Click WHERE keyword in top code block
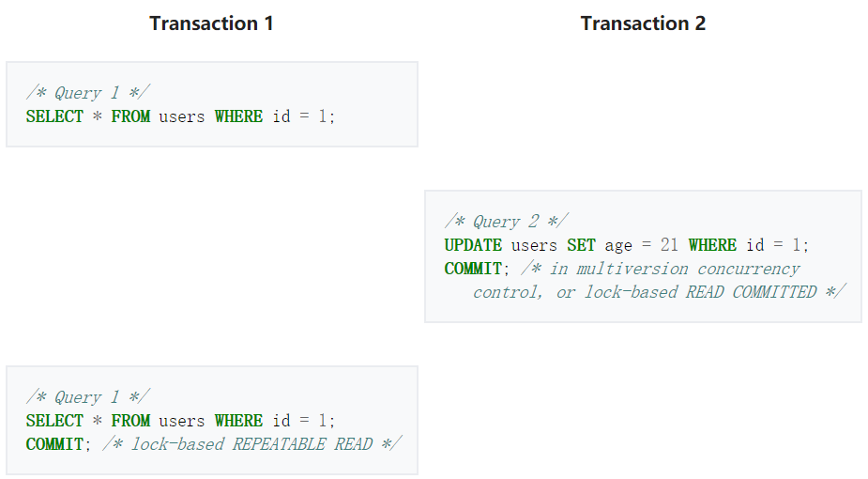Viewport: 868px width, 479px height. click(x=238, y=116)
